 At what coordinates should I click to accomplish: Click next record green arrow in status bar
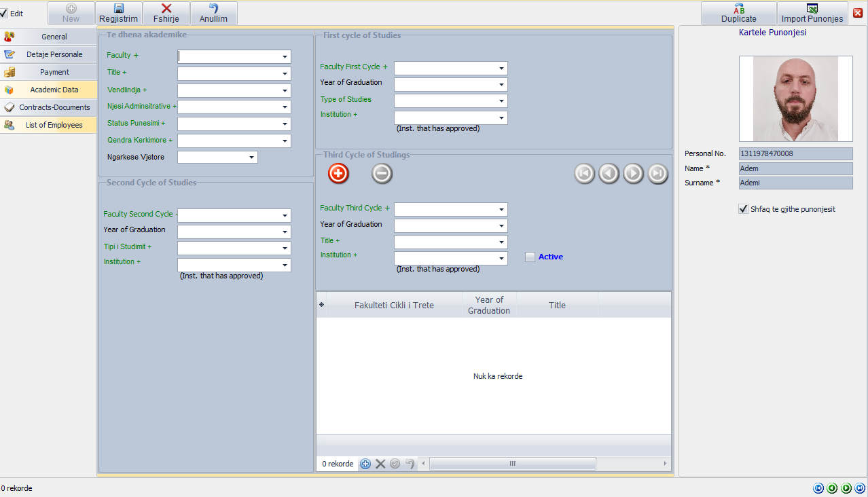pyautogui.click(x=846, y=488)
